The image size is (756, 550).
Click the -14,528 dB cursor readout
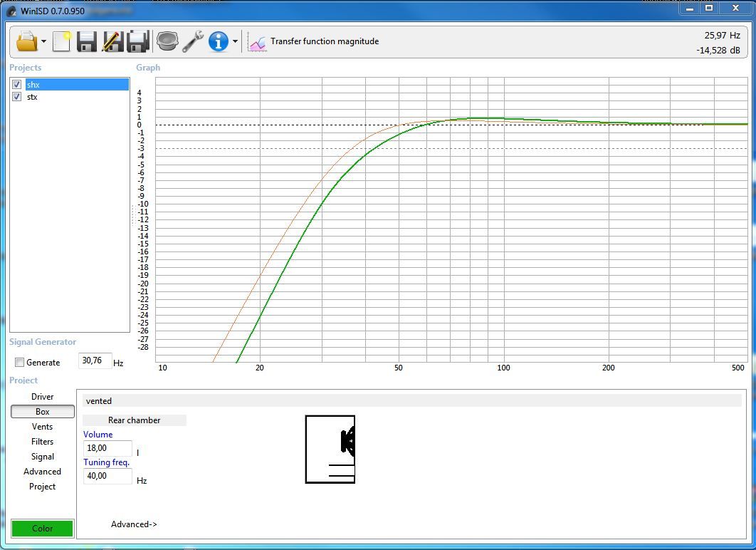(x=718, y=50)
